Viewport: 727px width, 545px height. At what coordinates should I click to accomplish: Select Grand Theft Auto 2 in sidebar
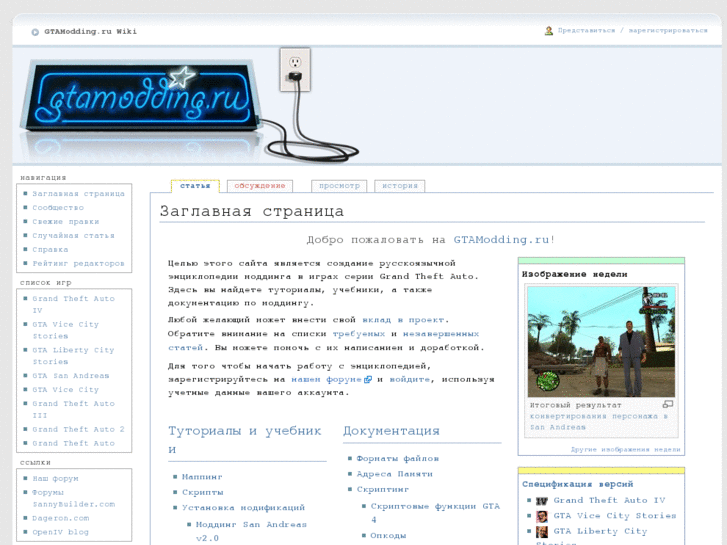(x=78, y=430)
